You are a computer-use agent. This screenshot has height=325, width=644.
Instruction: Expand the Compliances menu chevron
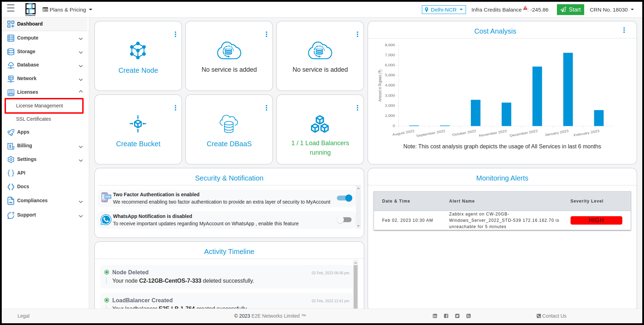pyautogui.click(x=81, y=202)
